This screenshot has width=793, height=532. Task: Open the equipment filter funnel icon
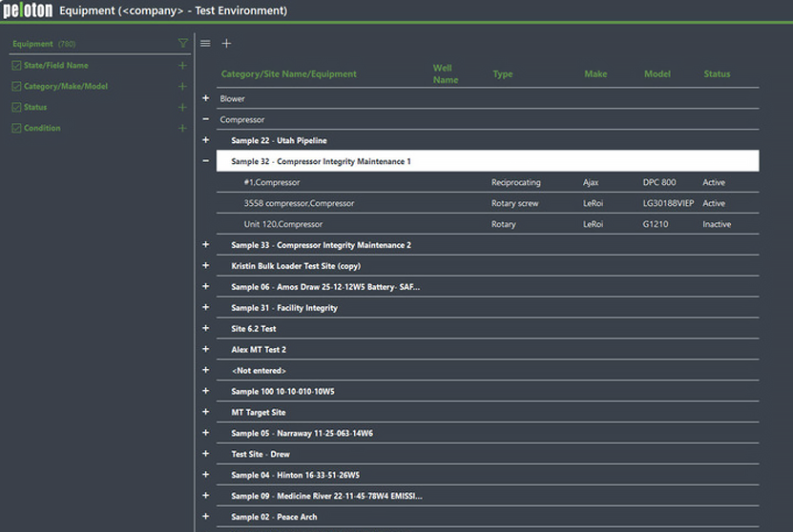(182, 44)
